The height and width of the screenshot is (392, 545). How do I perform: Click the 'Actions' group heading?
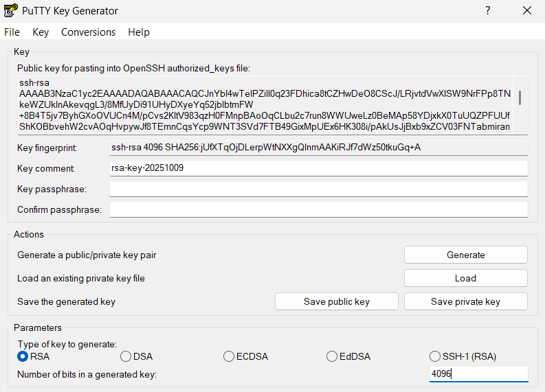click(29, 234)
